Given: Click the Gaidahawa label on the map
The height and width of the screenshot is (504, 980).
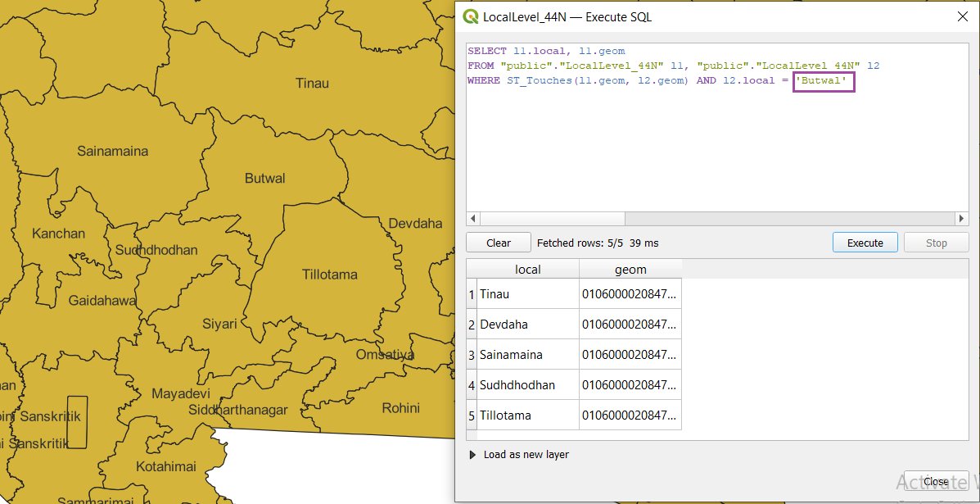Looking at the screenshot, I should 102,301.
